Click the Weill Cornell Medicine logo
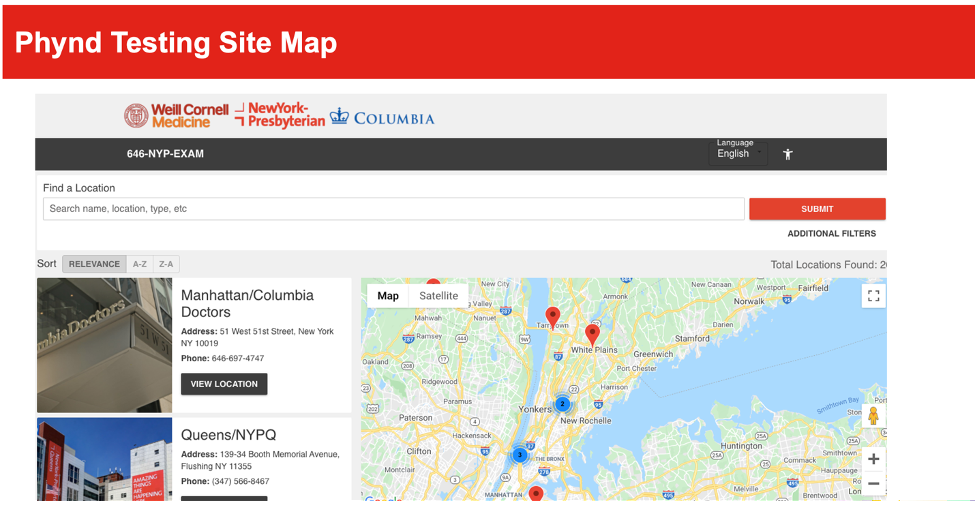 pyautogui.click(x=176, y=116)
